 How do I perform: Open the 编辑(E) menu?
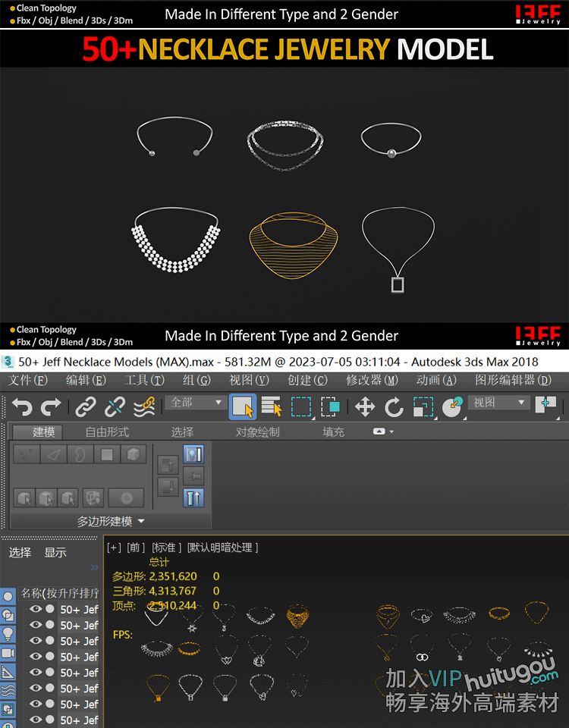(86, 380)
